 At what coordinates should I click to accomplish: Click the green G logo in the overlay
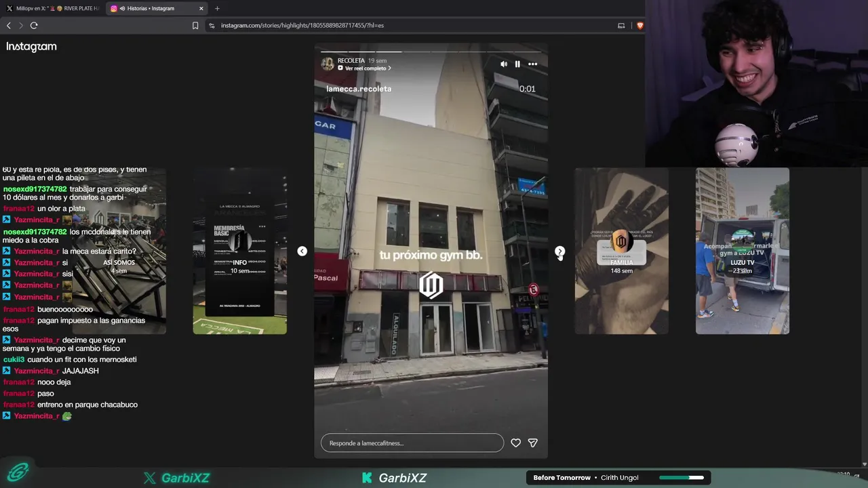click(18, 472)
